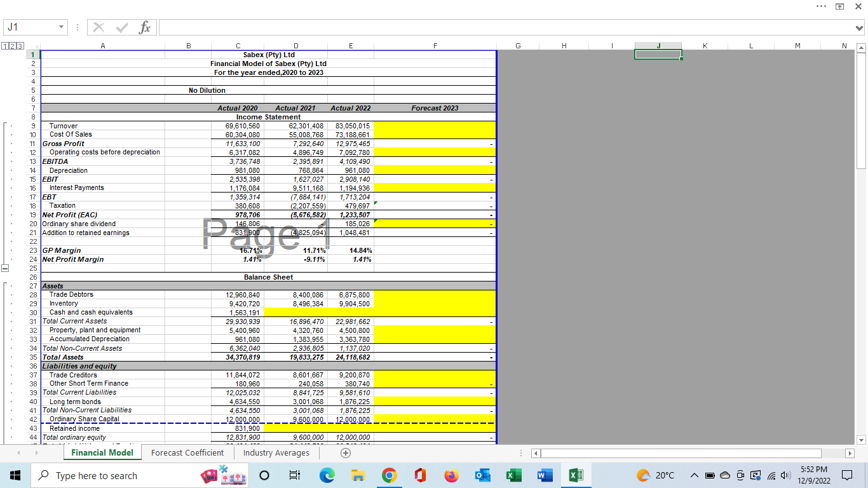Open Google Chrome from taskbar
Viewport: 868px width, 488px height.
coord(389,476)
